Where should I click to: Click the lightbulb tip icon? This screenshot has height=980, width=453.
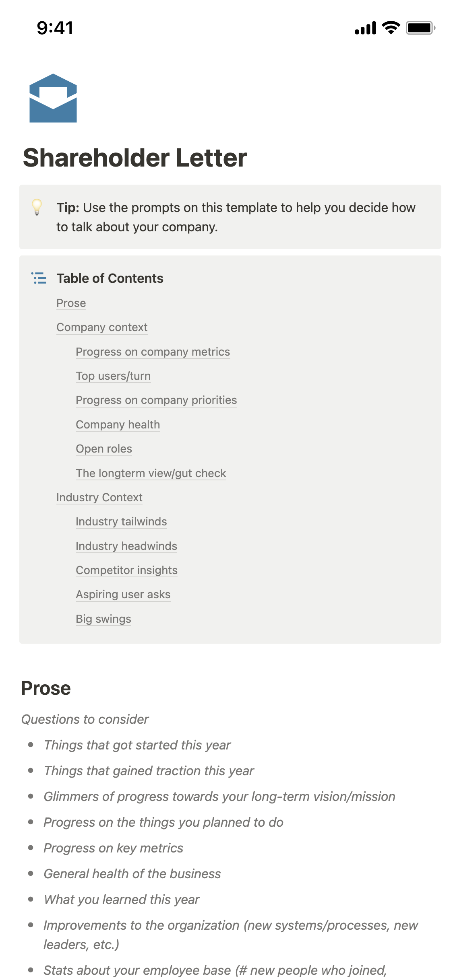37,207
